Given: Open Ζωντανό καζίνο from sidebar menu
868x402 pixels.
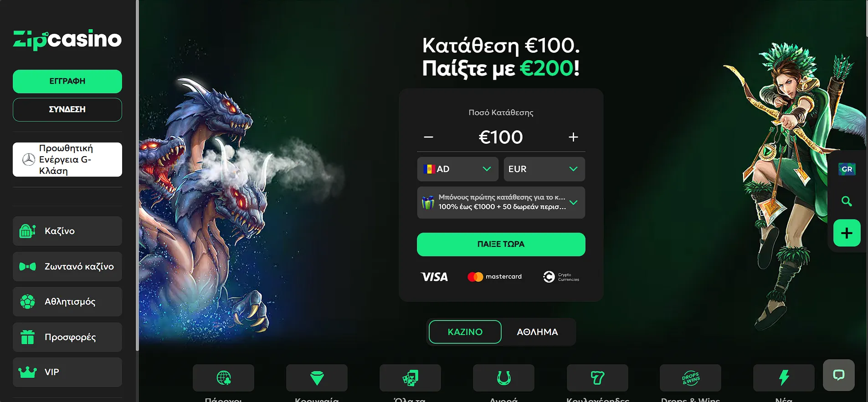Looking at the screenshot, I should point(67,266).
